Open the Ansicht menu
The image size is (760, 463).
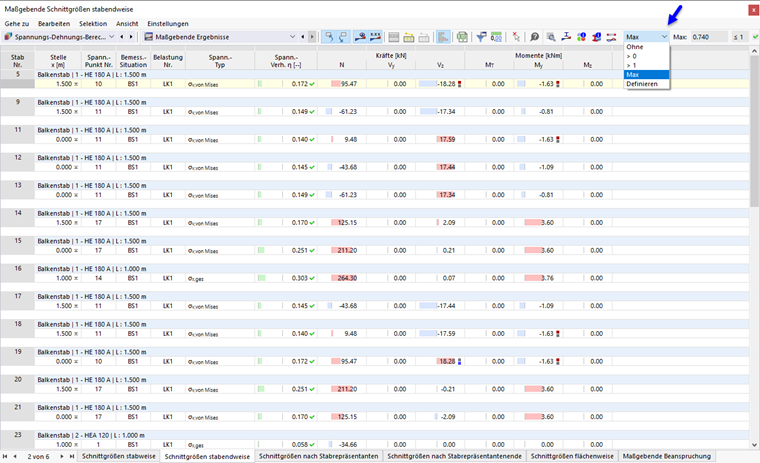[127, 24]
